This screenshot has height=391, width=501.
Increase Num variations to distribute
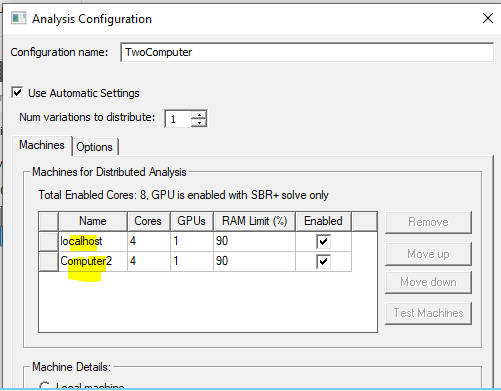(x=199, y=115)
